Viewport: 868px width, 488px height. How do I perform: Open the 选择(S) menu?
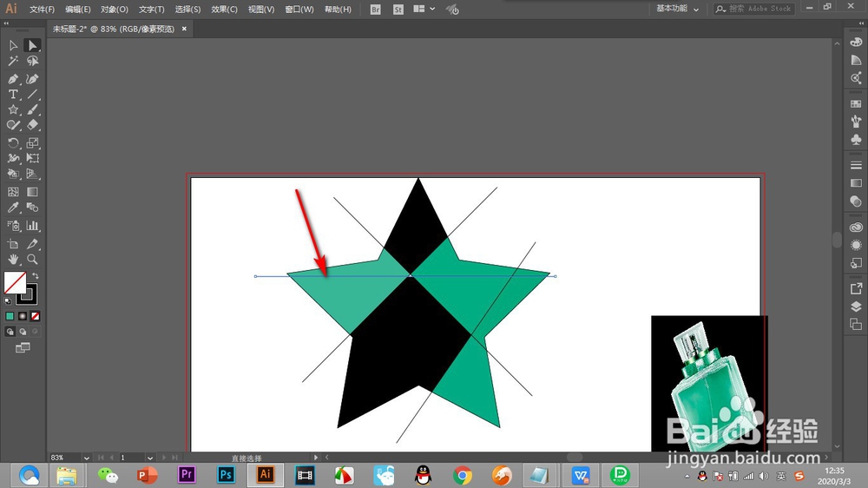tap(187, 10)
